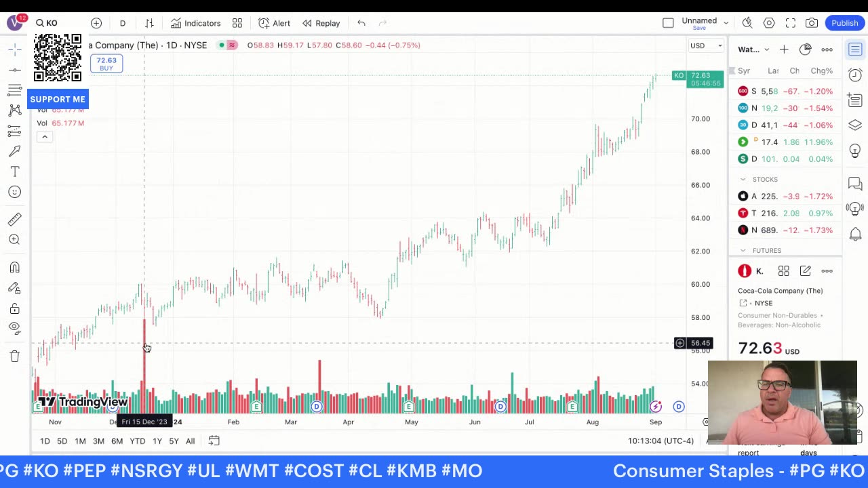This screenshot has width=868, height=488.
Task: Collapse the STOCKS section
Action: tap(743, 179)
